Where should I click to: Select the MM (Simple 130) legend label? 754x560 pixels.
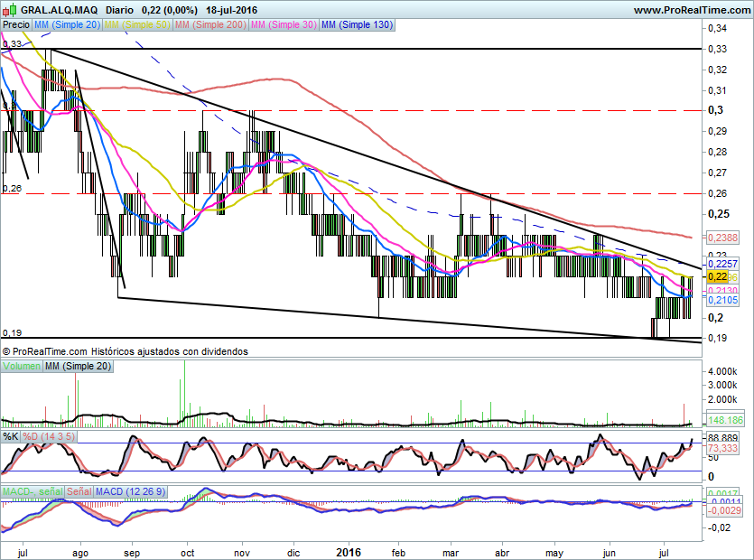358,25
